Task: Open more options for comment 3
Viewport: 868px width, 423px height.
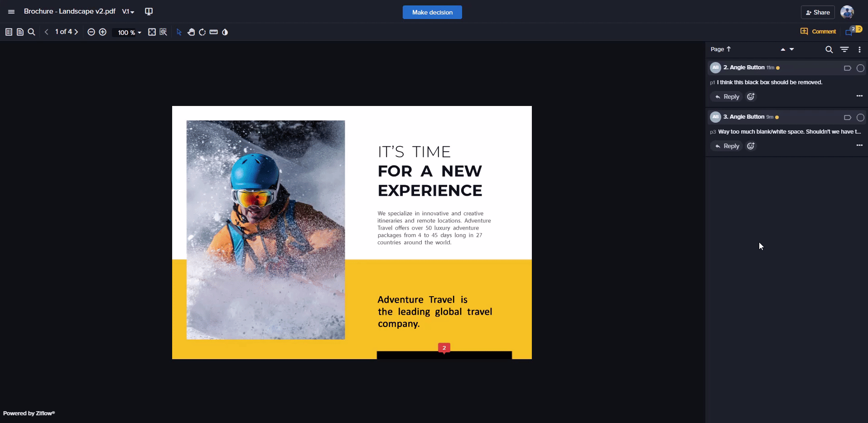Action: click(859, 145)
